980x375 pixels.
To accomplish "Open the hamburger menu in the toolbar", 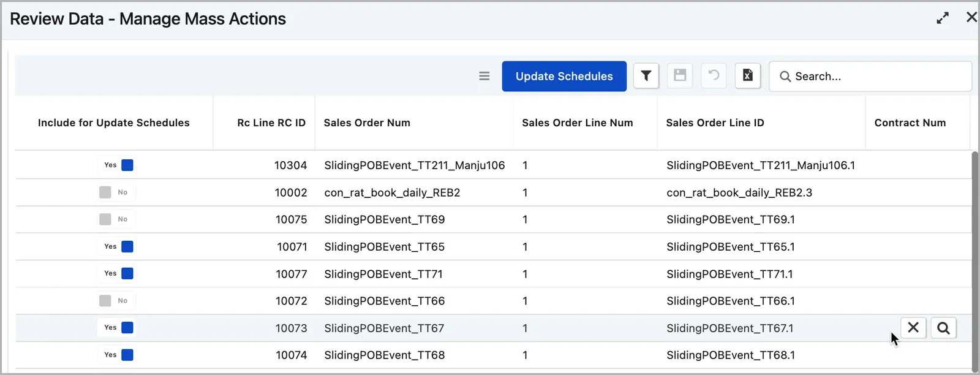I will click(484, 76).
